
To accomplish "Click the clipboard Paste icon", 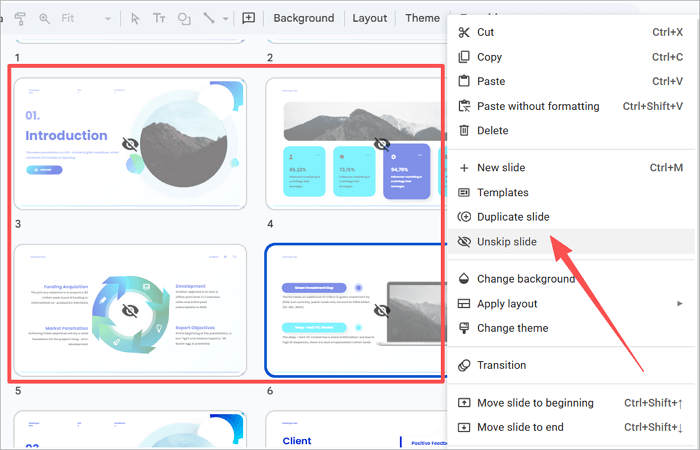I will tap(464, 81).
